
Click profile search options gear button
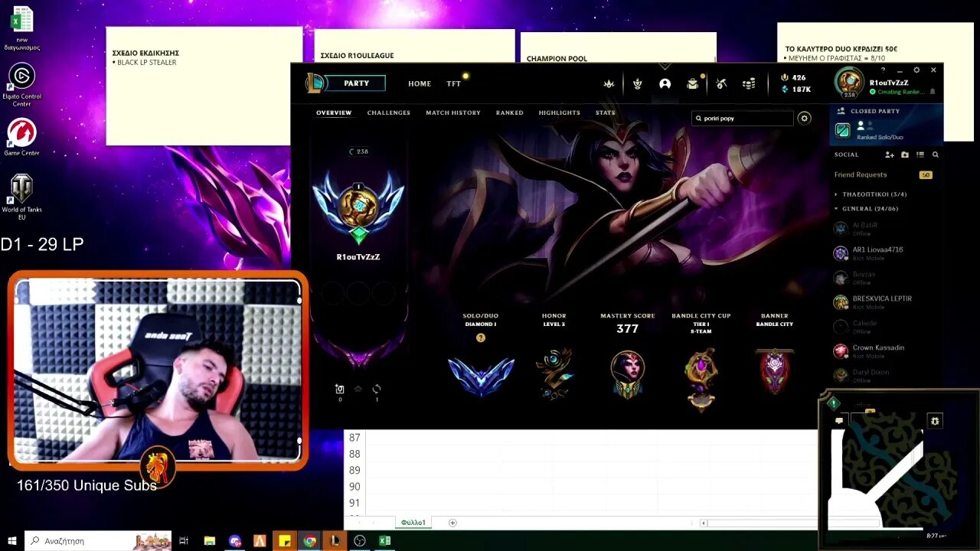click(804, 118)
